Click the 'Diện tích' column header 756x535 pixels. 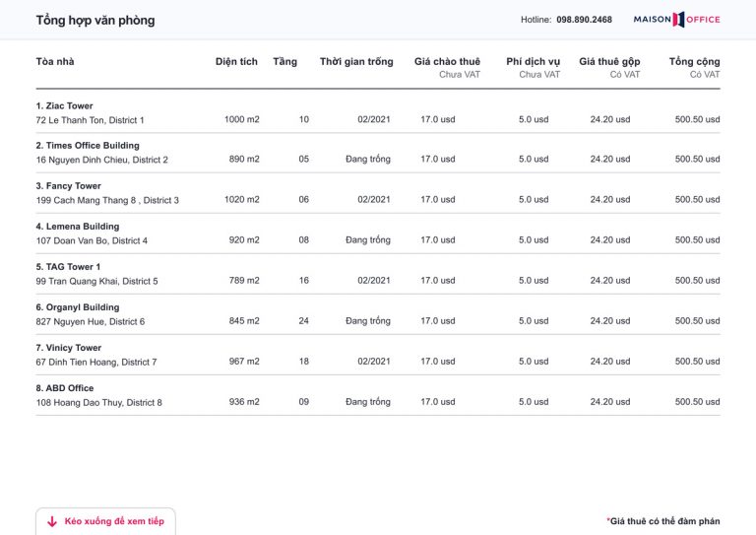click(236, 62)
